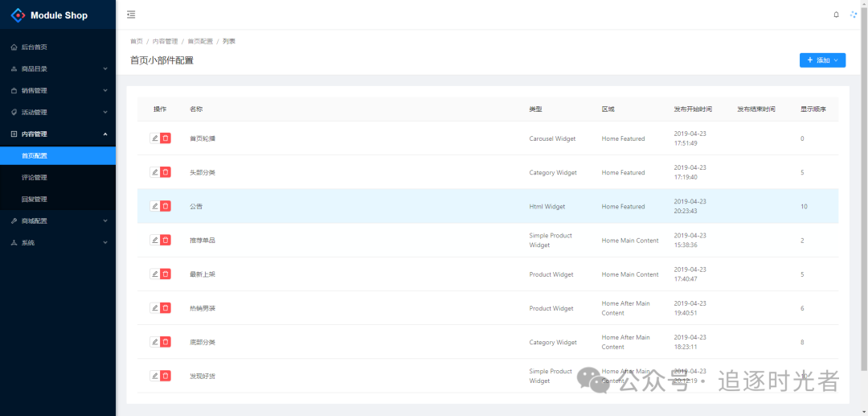Toggle the sidebar collapse menu icon
Screen dimensions: 868x416
click(131, 14)
